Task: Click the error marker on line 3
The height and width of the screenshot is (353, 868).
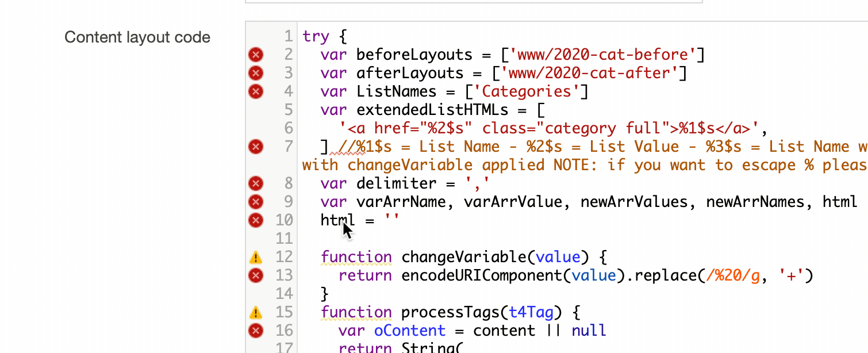Action: click(x=255, y=73)
